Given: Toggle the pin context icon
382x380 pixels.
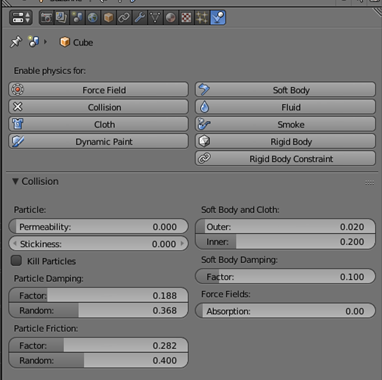Looking at the screenshot, I should pos(15,42).
